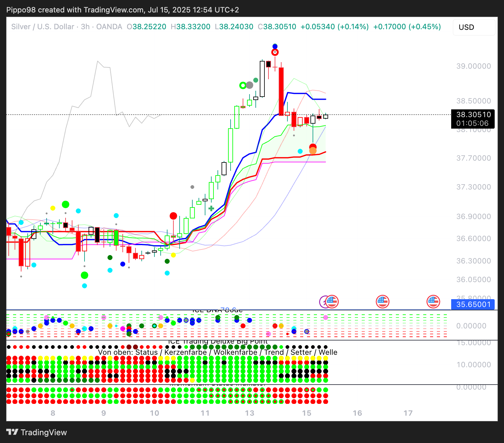
Task: Click the middle US flag event icon
Action: [383, 301]
